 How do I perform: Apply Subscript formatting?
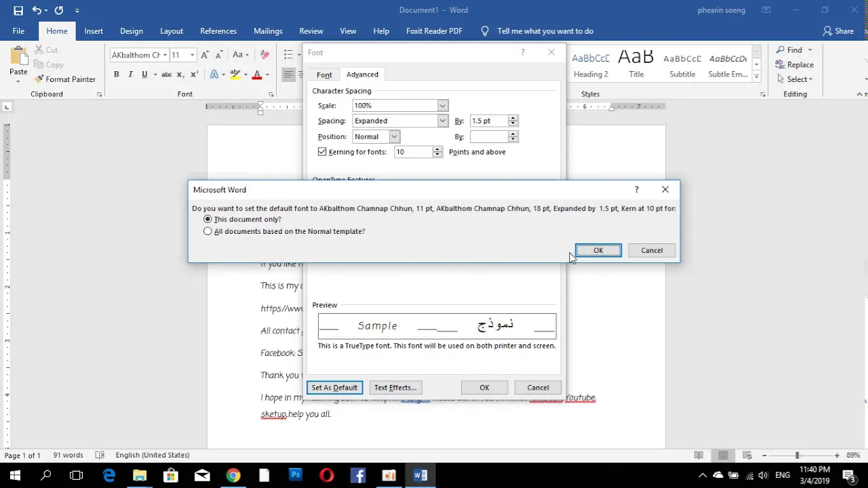click(x=180, y=75)
